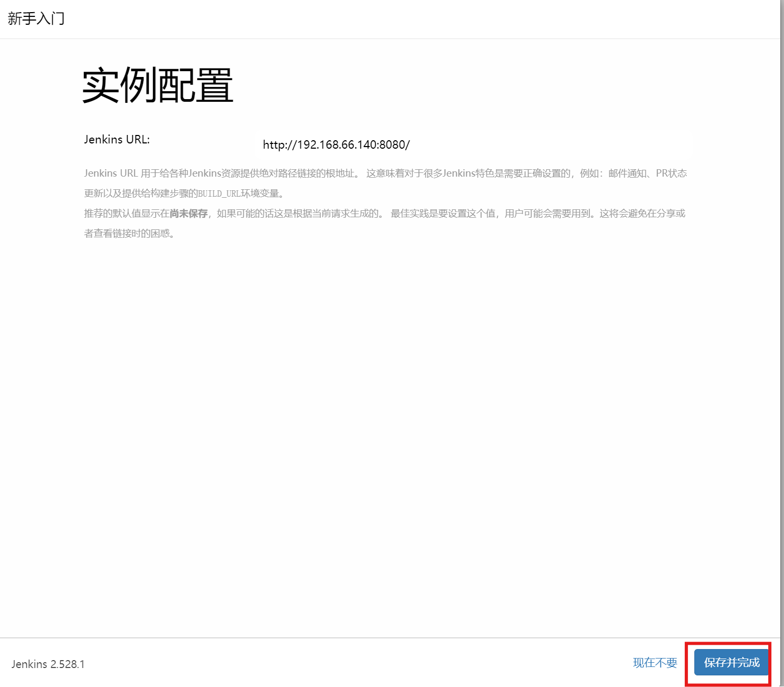Screen dimensions: 784x687
Task: Click the 'Jenkins 2.528.1' version text
Action: (48, 664)
